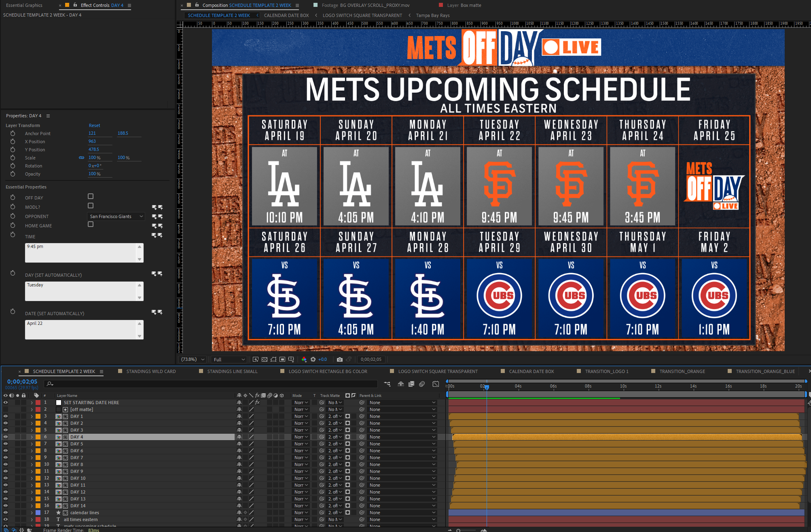Click the stopwatch next to Opacity

(x=13, y=174)
